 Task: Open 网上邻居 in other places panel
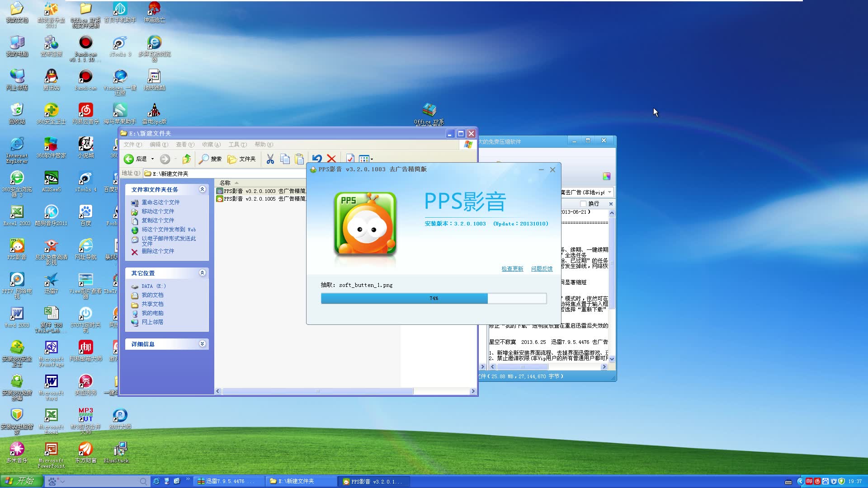click(x=152, y=322)
